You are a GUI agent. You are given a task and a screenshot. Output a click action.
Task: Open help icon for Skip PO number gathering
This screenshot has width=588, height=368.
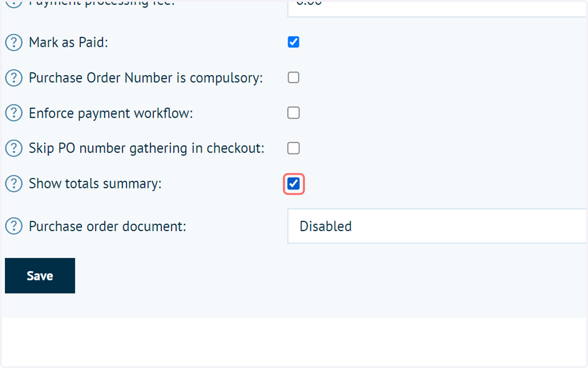coord(14,148)
